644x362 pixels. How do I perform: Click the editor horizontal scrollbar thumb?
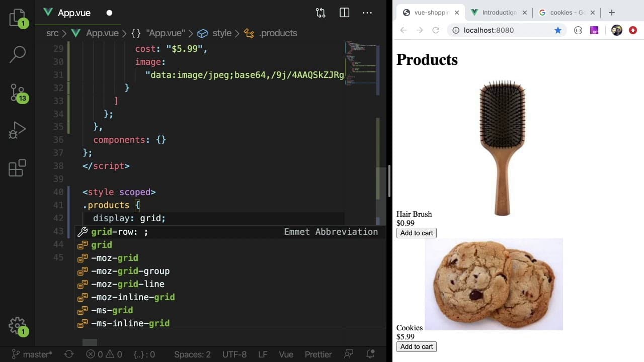click(x=90, y=342)
